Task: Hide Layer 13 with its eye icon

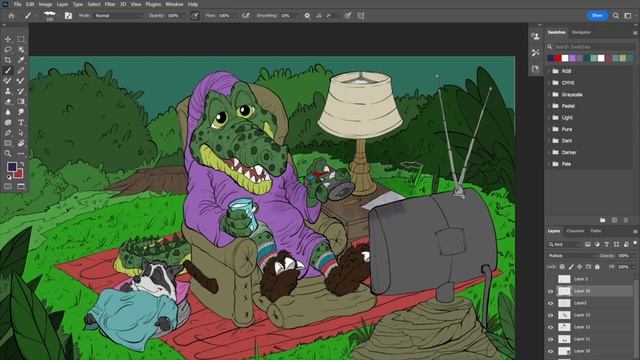Action: pos(550,315)
